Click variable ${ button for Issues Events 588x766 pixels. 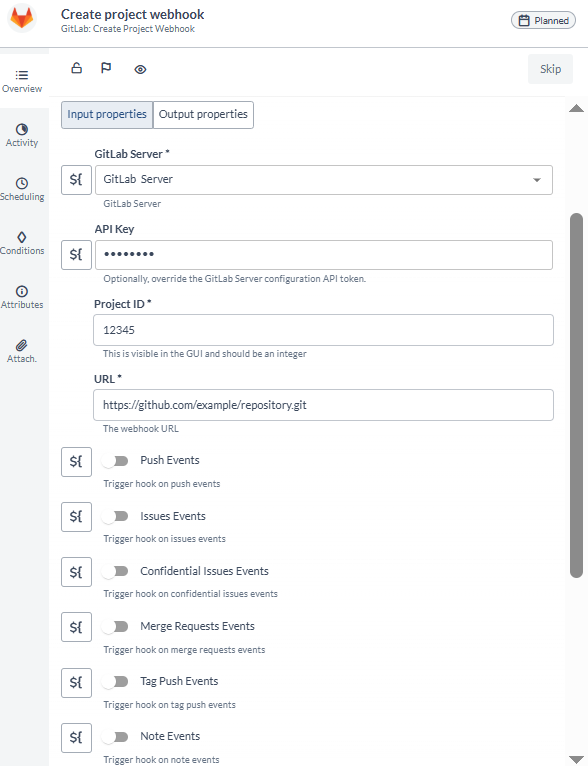[76, 516]
